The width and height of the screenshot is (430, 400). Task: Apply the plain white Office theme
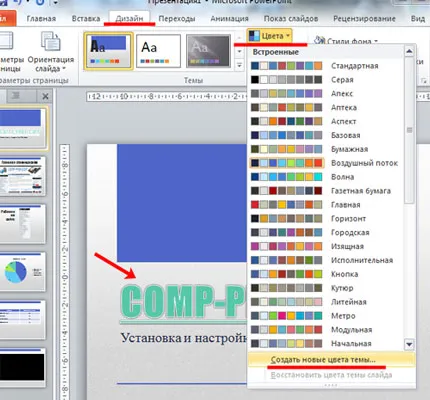158,51
